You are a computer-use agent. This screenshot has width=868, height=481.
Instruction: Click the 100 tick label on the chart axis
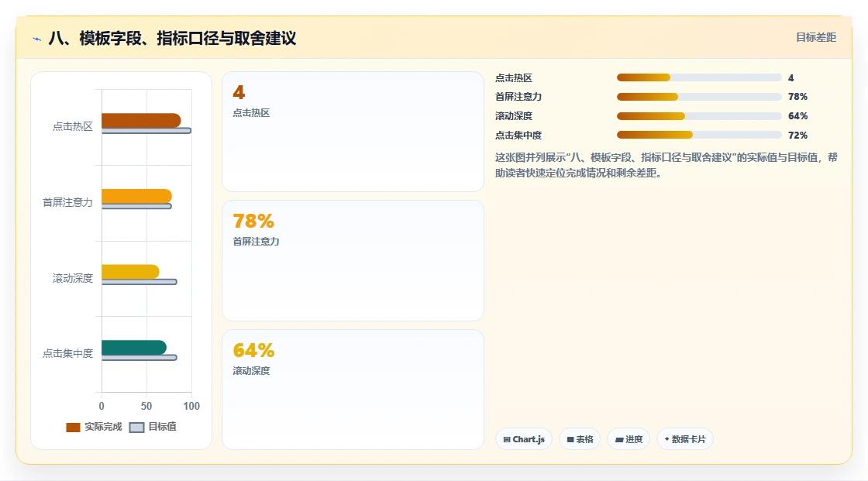point(191,407)
